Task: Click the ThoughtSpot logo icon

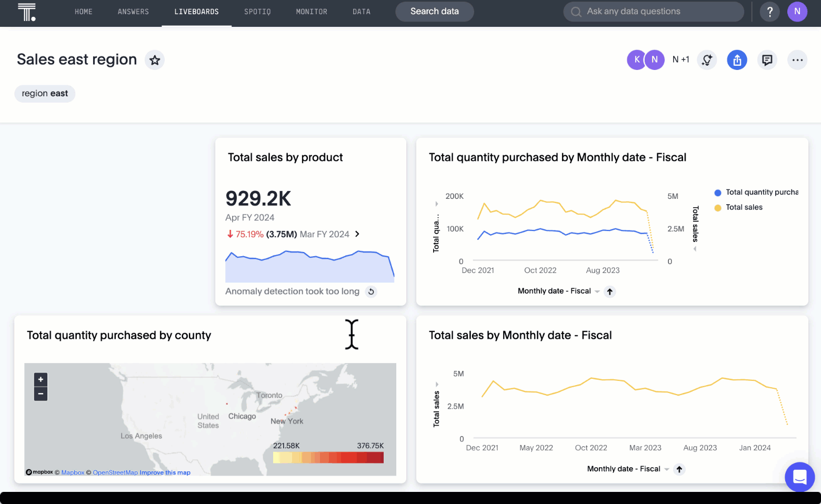Action: 26,12
